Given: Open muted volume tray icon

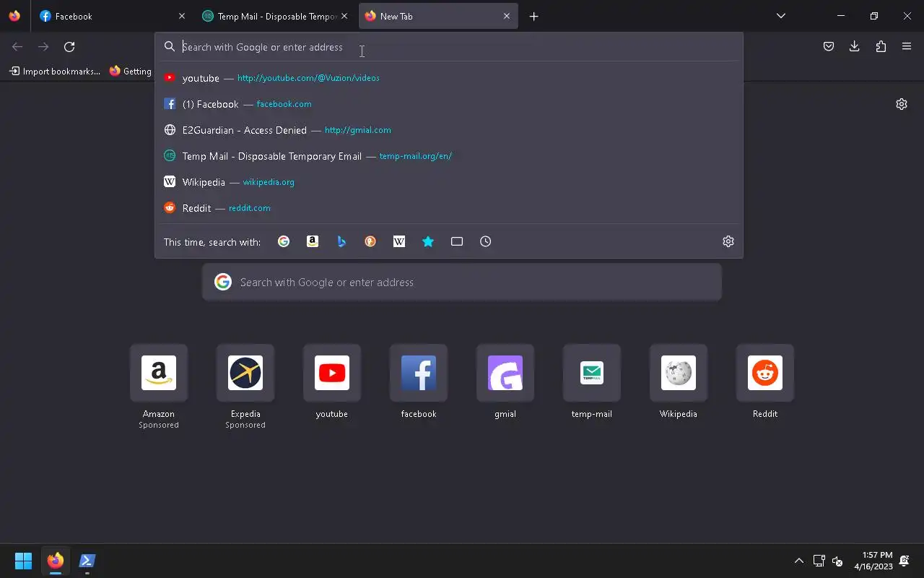Looking at the screenshot, I should coord(837,561).
